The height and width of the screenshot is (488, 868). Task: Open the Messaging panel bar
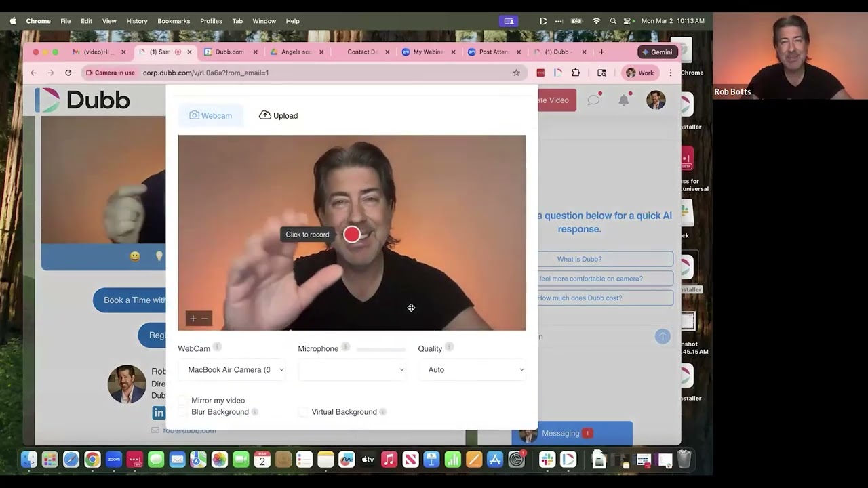tap(572, 433)
